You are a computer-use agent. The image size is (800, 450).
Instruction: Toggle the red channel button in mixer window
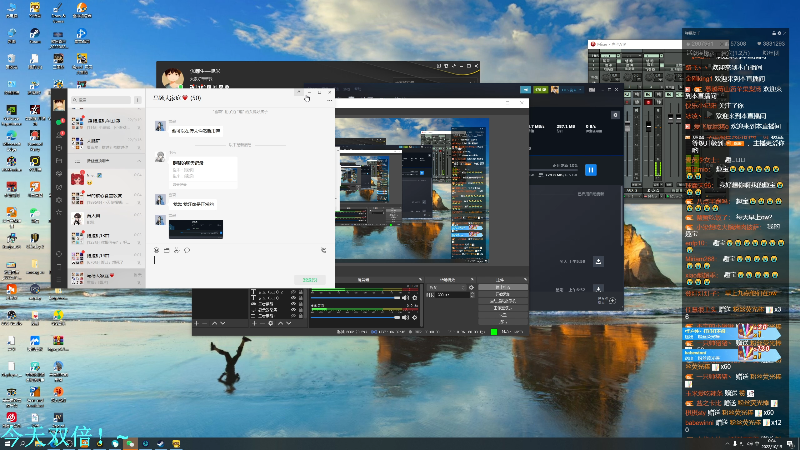[648, 102]
